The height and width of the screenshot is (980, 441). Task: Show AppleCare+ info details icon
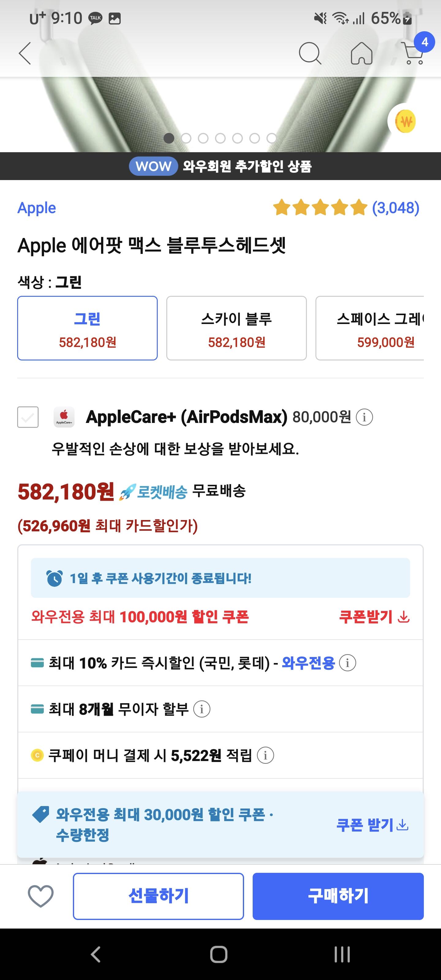[x=364, y=417]
